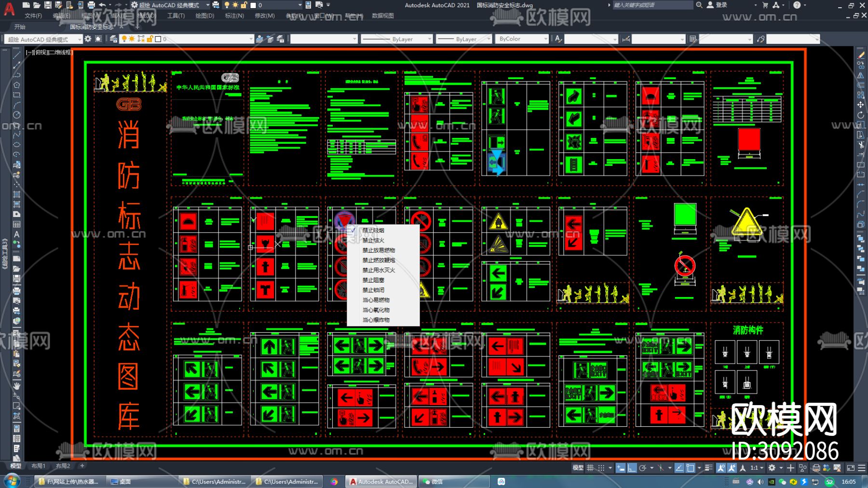Click the workspace settings gear in the toolbar
The height and width of the screenshot is (488, 868).
point(88,39)
